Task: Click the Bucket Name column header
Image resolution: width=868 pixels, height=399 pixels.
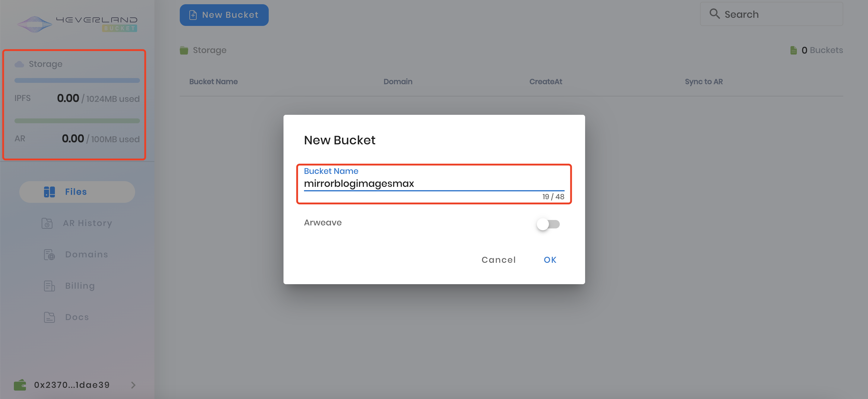Action: (x=213, y=82)
